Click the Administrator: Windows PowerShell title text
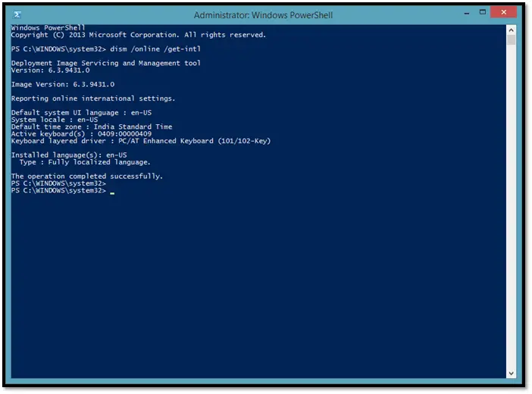532x394 pixels. [x=263, y=15]
